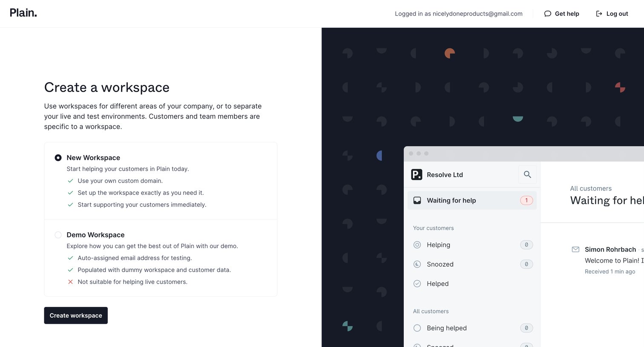Click the Resolve Ltd P logo in preview
Screen dimensions: 644x347
tap(417, 174)
